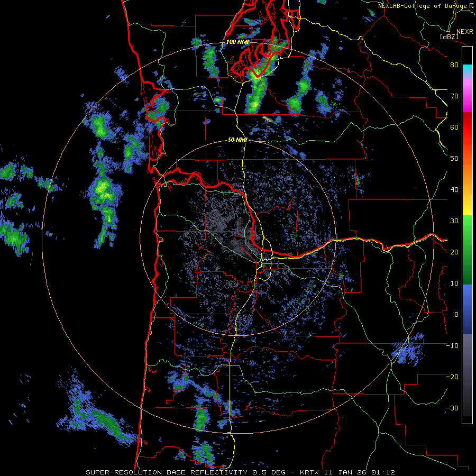Click the 30 value on dBZ scale

pyautogui.click(x=454, y=221)
